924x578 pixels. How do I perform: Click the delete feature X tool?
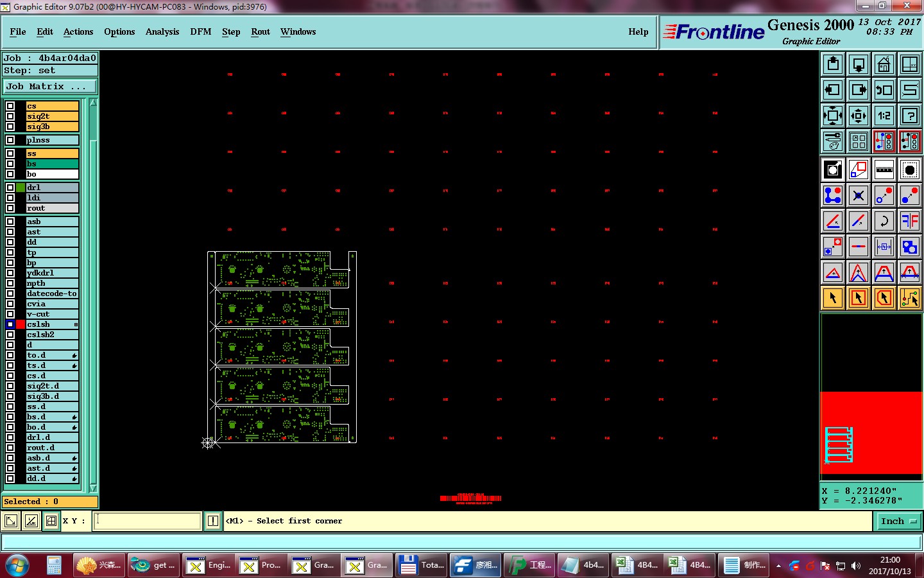(x=859, y=195)
